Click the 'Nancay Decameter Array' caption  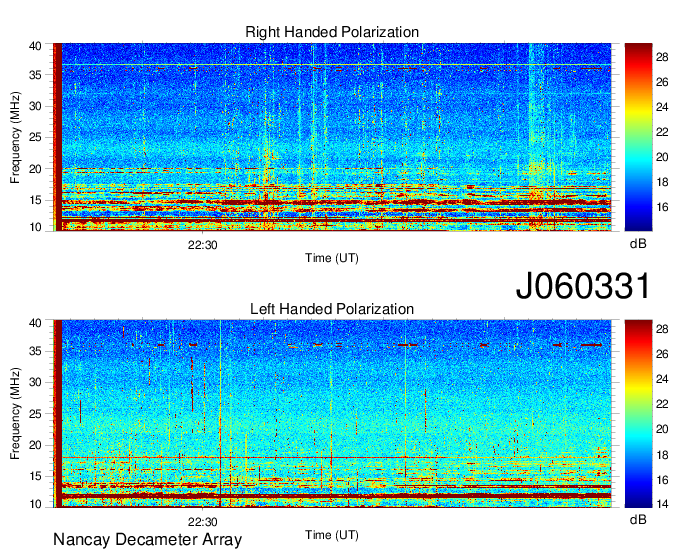click(147, 540)
